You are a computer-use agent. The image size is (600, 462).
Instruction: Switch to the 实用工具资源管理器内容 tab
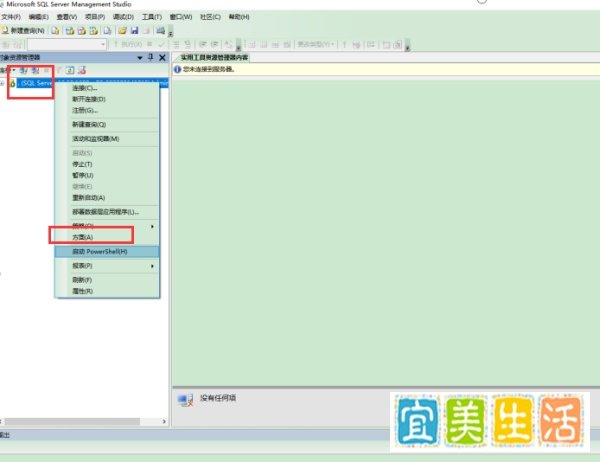pos(214,58)
